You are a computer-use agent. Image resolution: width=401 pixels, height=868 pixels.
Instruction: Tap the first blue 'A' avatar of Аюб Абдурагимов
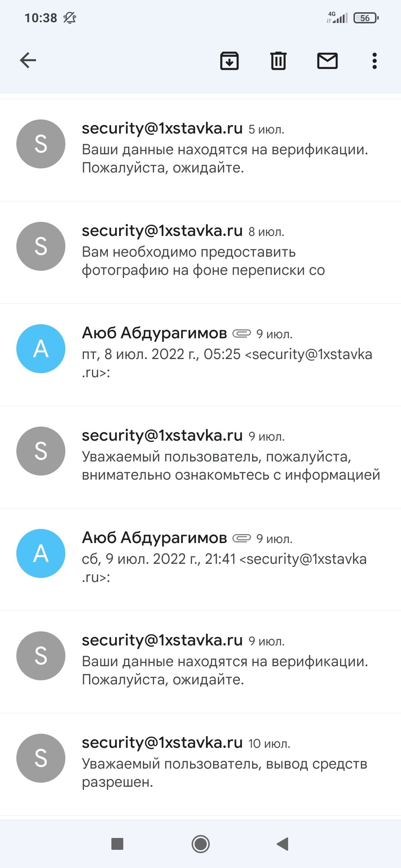tap(41, 349)
